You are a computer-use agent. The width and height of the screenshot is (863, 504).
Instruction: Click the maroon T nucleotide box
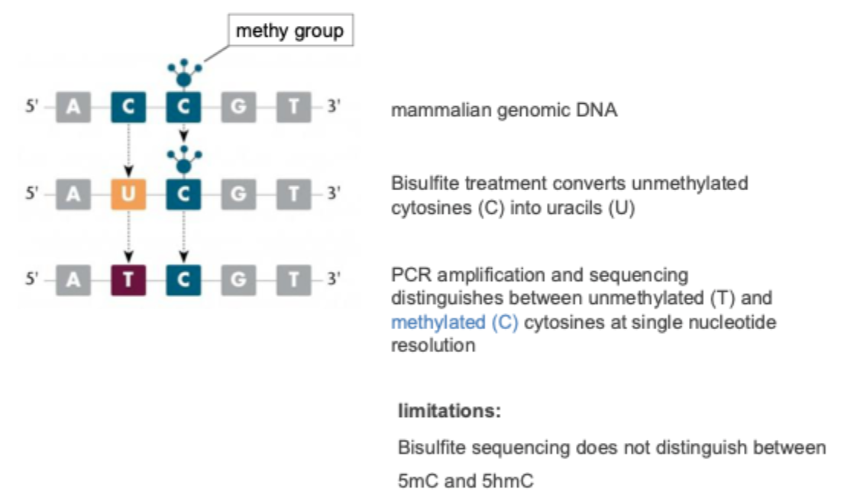click(x=128, y=279)
